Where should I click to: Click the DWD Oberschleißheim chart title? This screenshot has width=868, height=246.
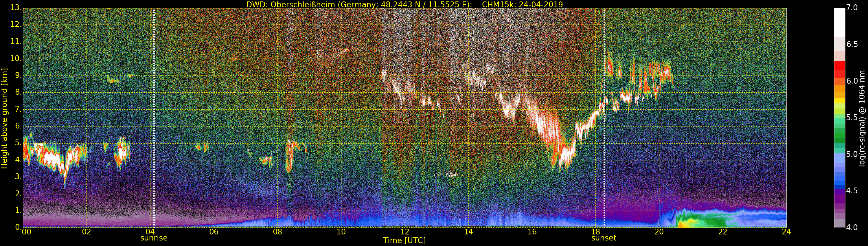[404, 4]
